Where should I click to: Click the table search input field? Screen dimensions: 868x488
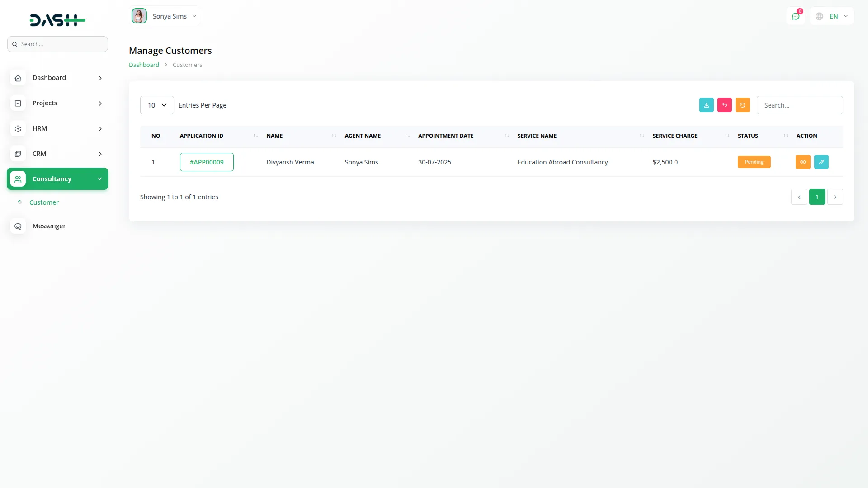(799, 105)
